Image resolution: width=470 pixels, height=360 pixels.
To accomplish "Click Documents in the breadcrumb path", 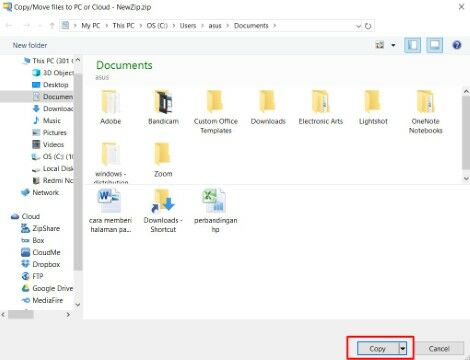I will 251,26.
